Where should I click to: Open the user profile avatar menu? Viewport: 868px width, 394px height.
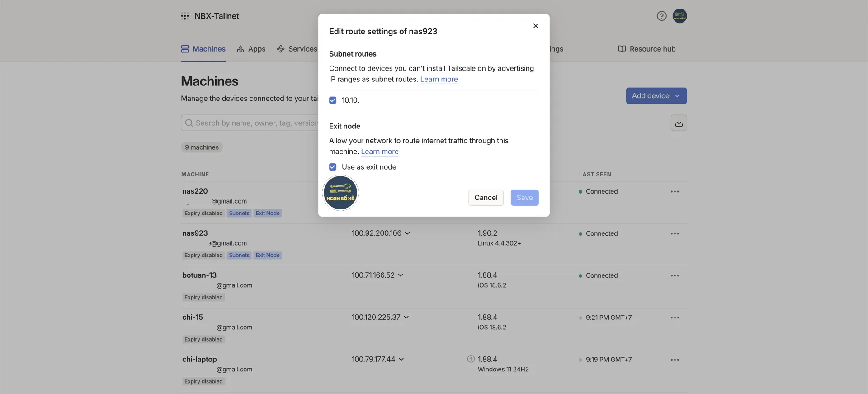[679, 16]
